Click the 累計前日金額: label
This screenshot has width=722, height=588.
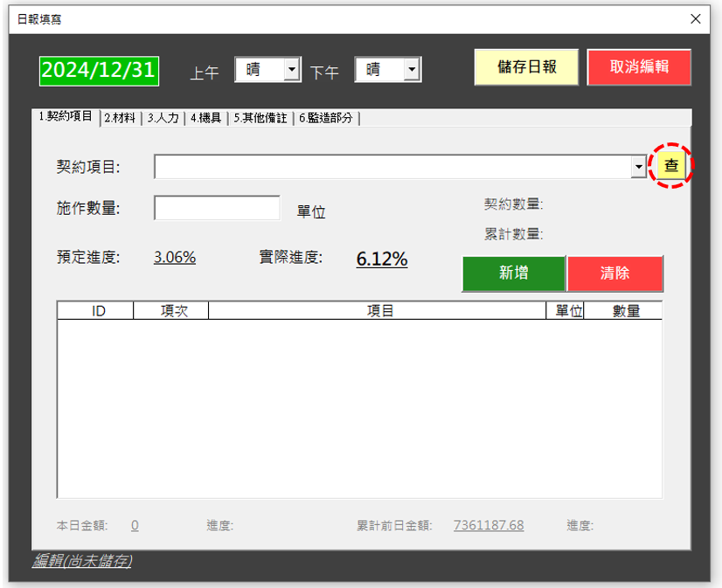[394, 525]
